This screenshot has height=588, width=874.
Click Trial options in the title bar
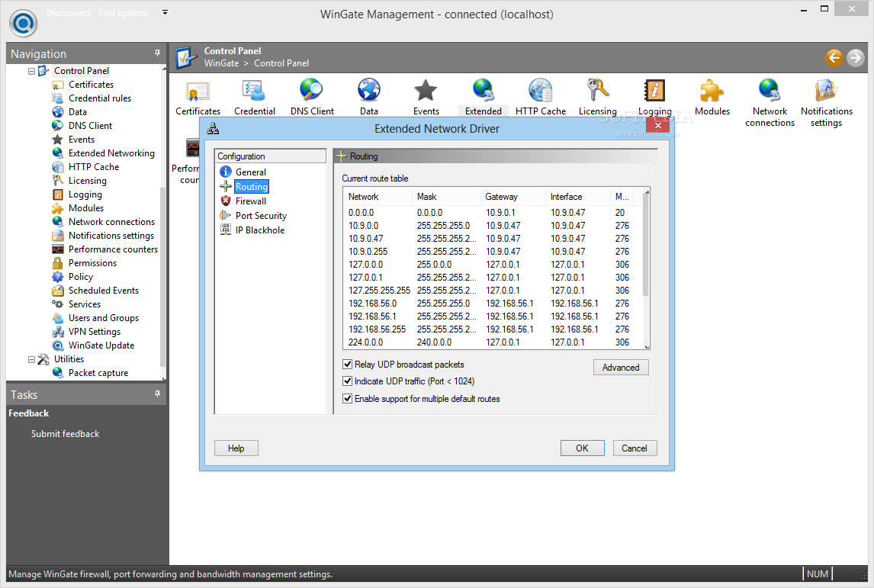coord(123,13)
